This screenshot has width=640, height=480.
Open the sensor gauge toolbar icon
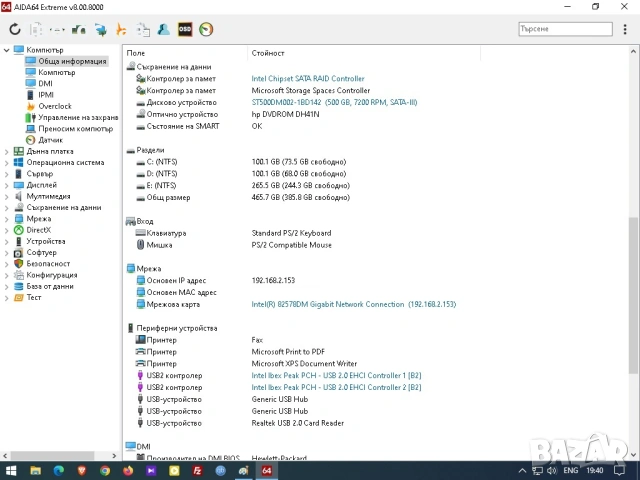(x=206, y=29)
